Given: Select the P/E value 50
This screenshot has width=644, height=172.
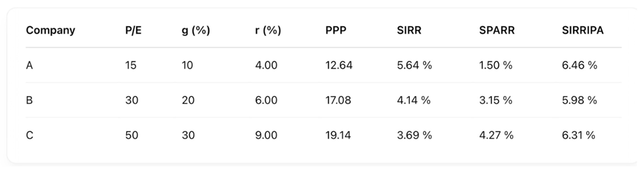Looking at the screenshot, I should click(x=132, y=135).
